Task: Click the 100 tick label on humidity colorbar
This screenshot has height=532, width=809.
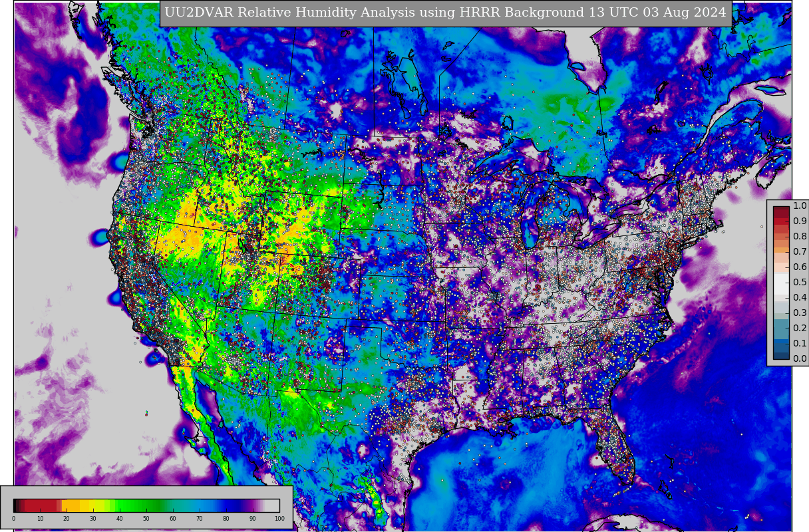Action: 279,519
